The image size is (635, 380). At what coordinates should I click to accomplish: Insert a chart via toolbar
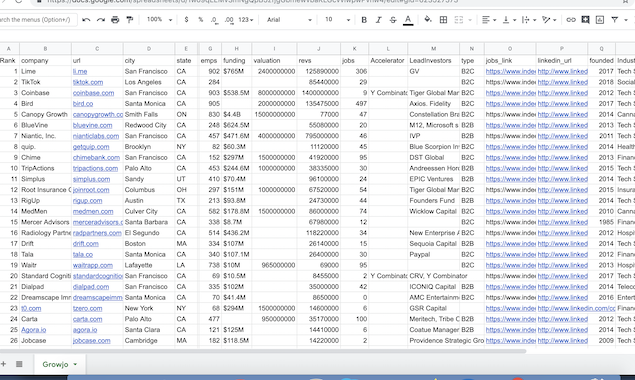point(600,19)
